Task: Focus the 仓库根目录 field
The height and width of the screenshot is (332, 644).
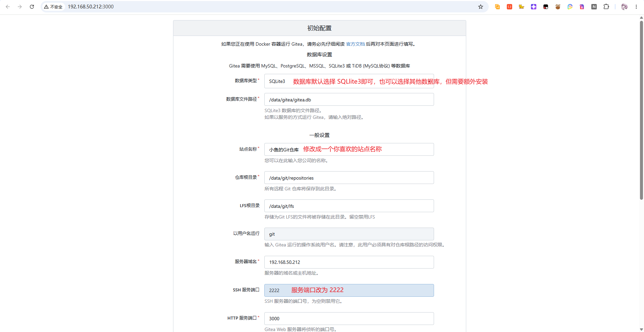Action: [x=349, y=178]
